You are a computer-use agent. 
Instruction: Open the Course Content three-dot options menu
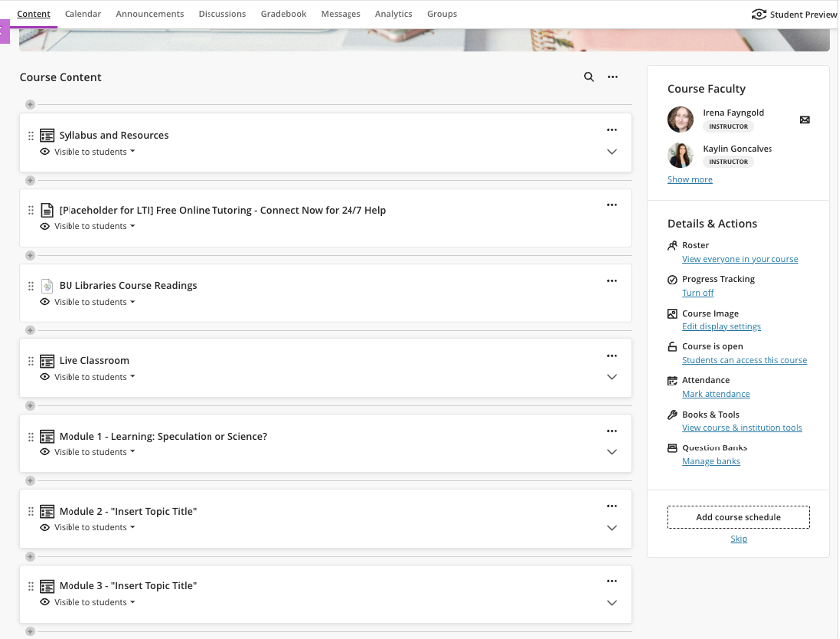click(x=613, y=77)
